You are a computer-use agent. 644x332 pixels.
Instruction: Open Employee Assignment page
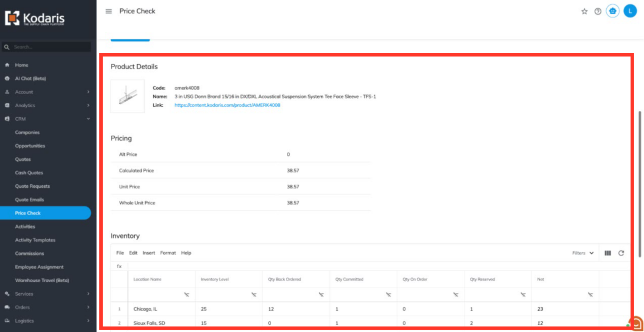coord(39,267)
